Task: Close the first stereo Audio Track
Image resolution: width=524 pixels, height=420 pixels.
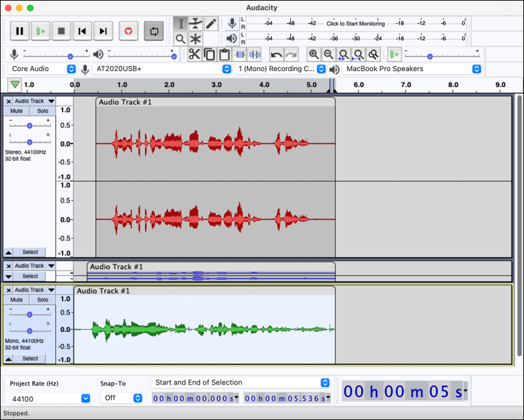Action: tap(8, 101)
